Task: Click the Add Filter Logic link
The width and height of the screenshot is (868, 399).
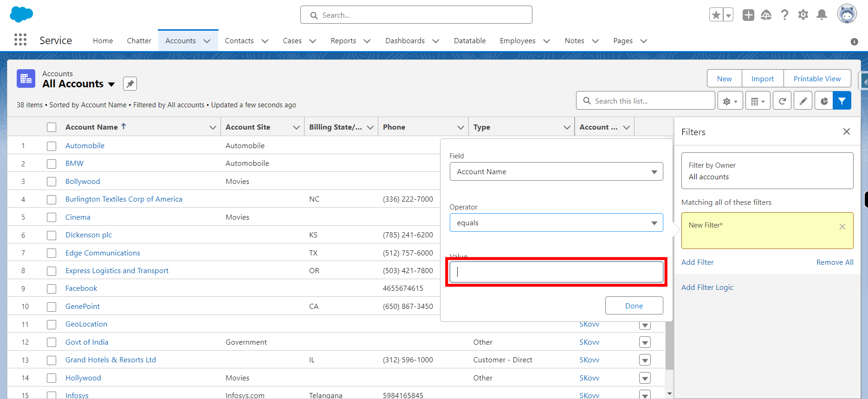Action: [707, 287]
